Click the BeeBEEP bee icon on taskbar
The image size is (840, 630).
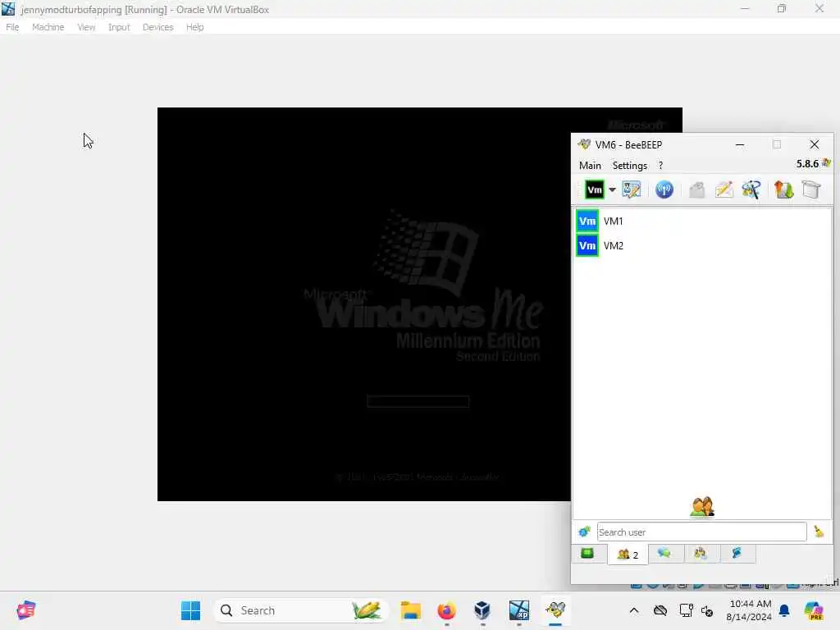(x=555, y=610)
